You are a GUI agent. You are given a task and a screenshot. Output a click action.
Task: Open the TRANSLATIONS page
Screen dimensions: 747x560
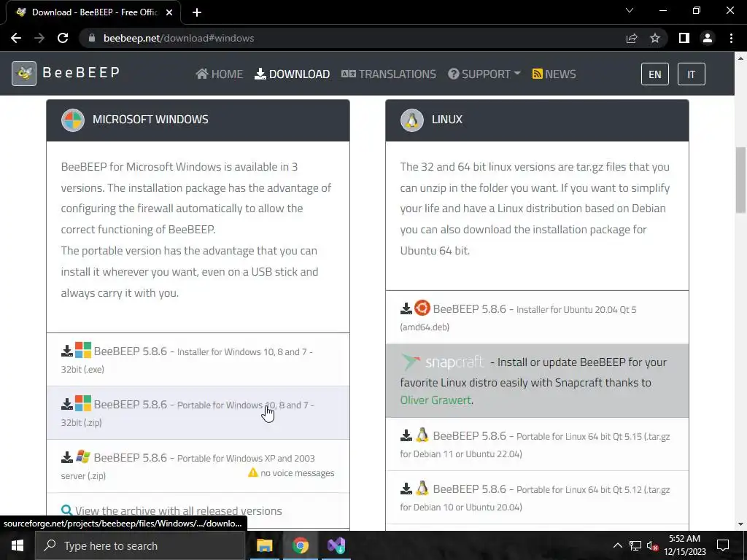(x=389, y=74)
